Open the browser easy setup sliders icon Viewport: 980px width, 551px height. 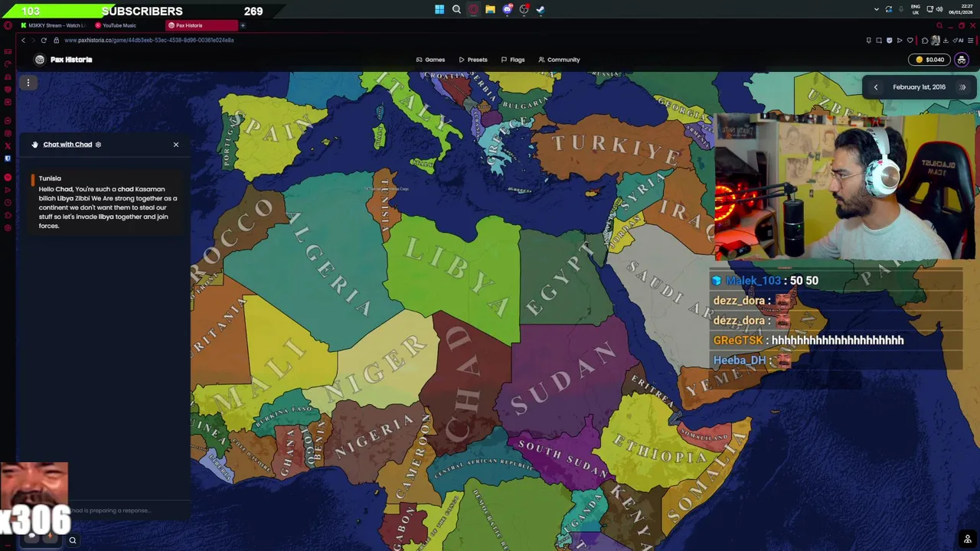[972, 41]
